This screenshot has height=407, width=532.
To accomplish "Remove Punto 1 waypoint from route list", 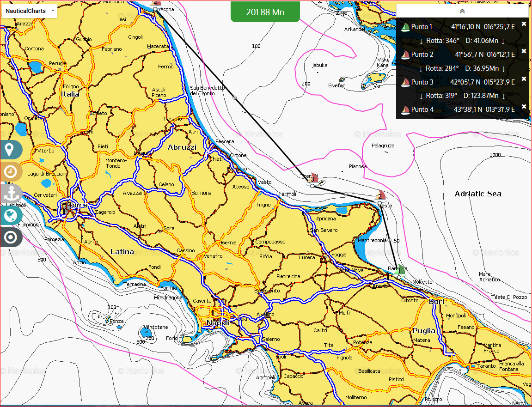I will point(524,24).
